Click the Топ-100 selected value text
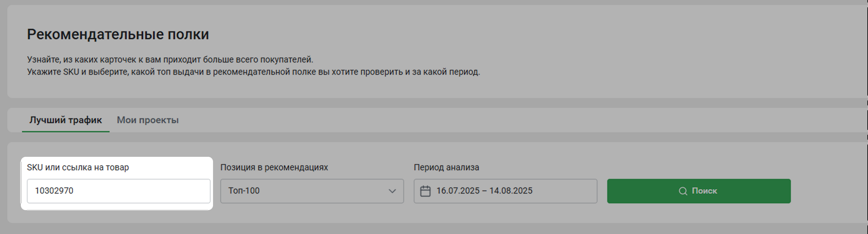868x234 pixels. tap(244, 191)
